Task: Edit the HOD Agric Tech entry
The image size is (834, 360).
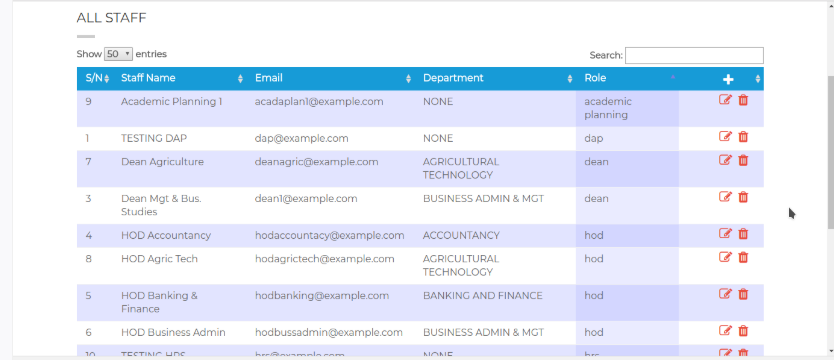Action: (x=725, y=257)
